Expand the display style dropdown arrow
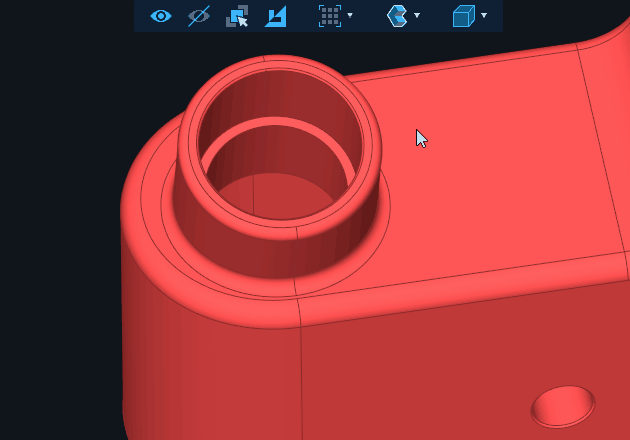The width and height of the screenshot is (630, 440). (x=417, y=16)
